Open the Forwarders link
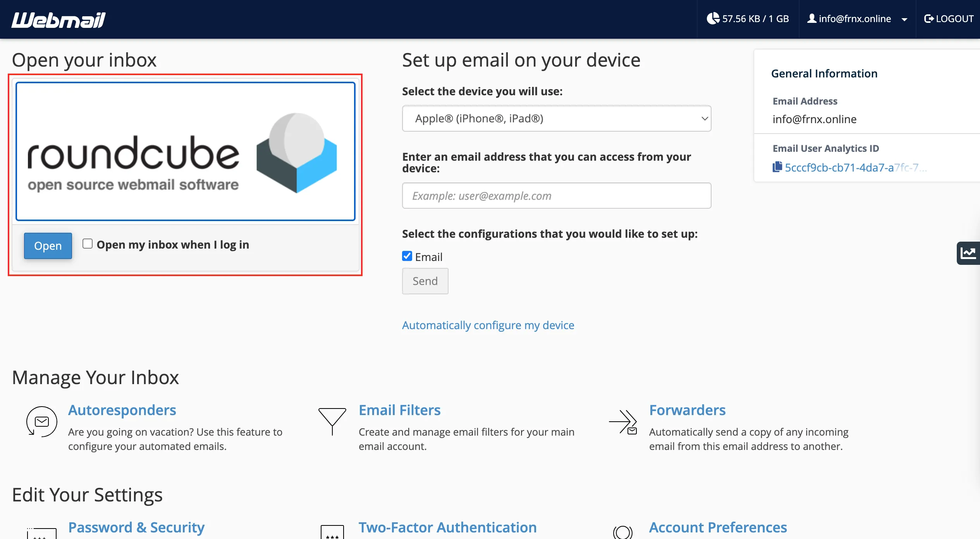Image resolution: width=980 pixels, height=539 pixels. [688, 410]
